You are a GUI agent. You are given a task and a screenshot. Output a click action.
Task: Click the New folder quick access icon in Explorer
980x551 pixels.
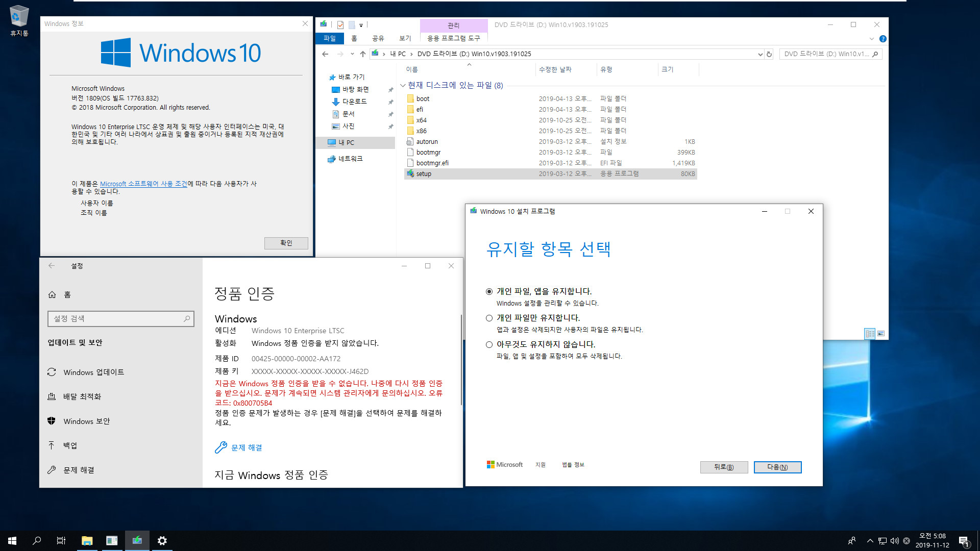pyautogui.click(x=352, y=24)
